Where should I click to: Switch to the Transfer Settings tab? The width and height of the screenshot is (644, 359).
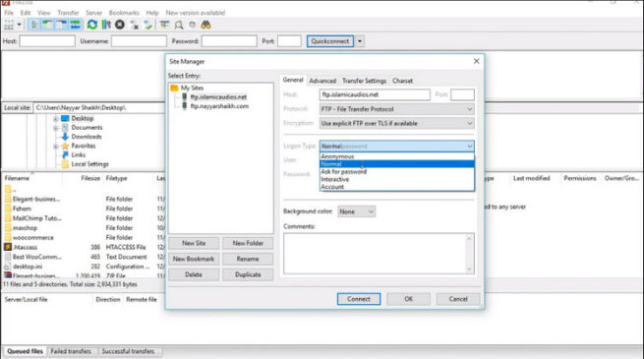coord(365,81)
